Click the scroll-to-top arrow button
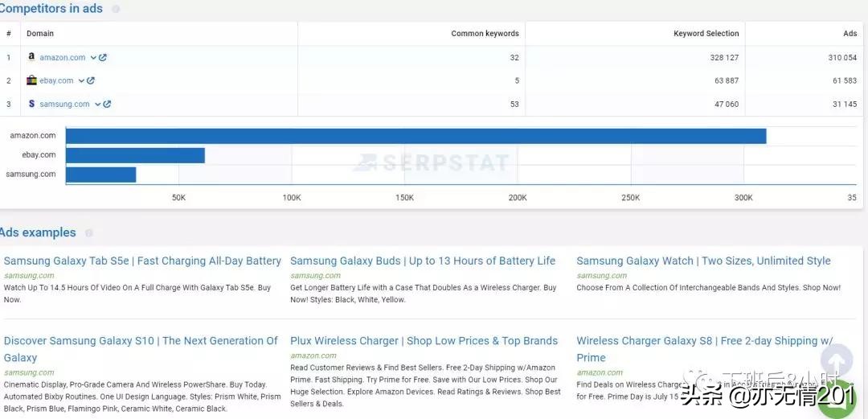The width and height of the screenshot is (868, 419). tap(837, 360)
